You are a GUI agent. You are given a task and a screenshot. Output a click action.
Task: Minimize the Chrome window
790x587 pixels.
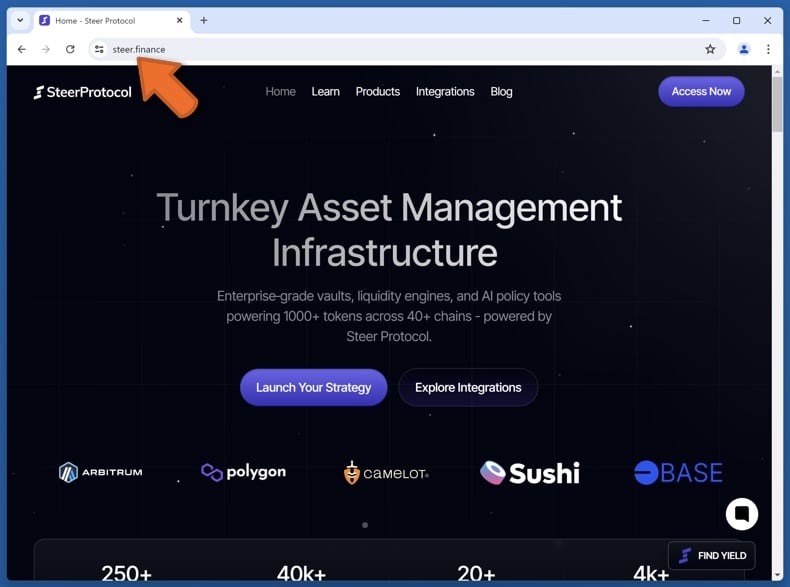click(x=705, y=21)
